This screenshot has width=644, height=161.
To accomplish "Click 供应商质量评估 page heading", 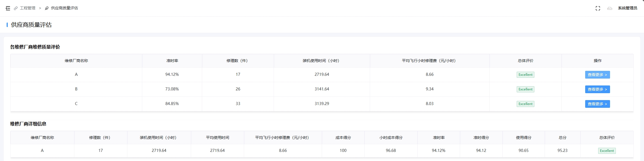I will tap(31, 25).
